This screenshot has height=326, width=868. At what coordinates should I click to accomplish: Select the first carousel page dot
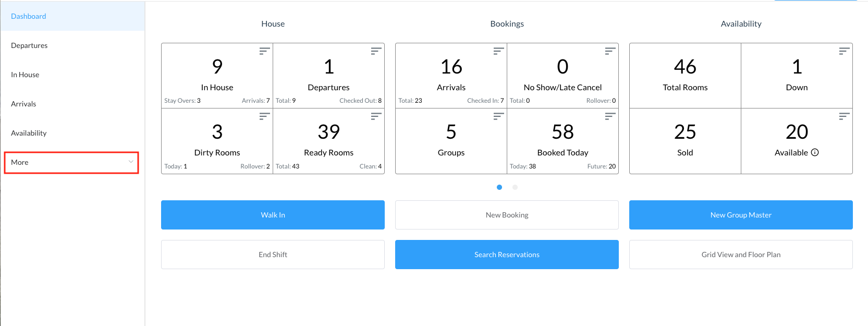tap(499, 187)
